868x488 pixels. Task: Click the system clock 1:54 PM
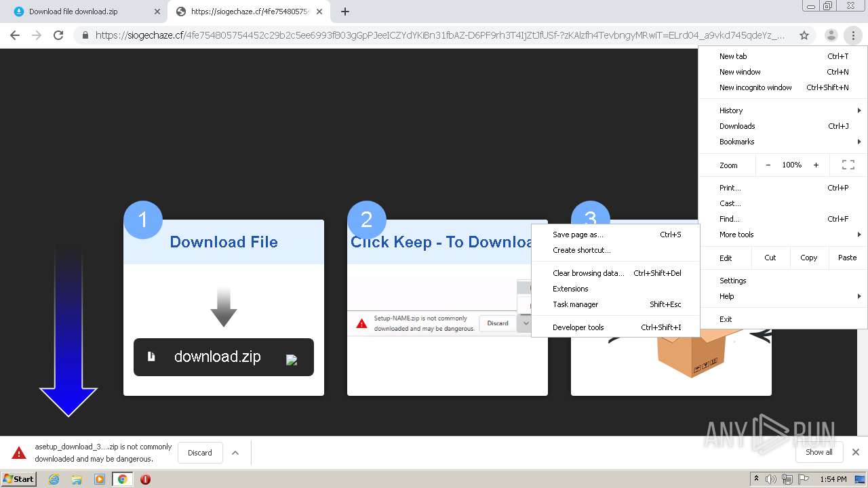tap(833, 479)
